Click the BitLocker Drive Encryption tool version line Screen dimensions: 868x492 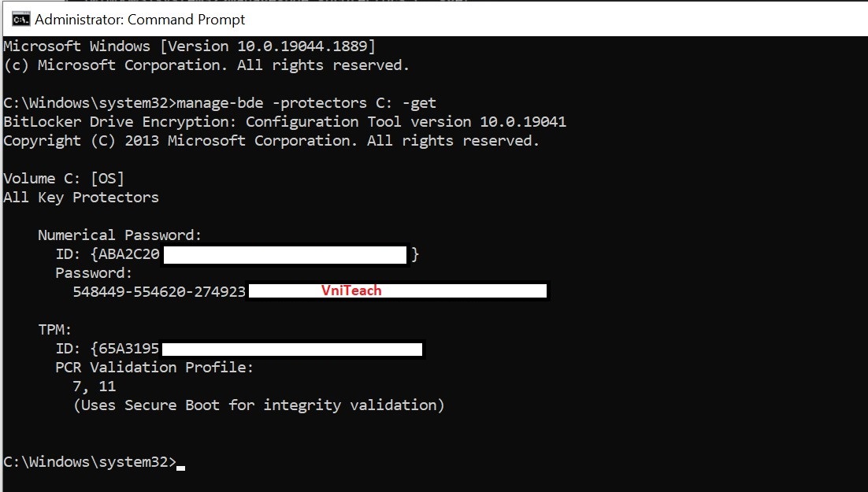284,122
